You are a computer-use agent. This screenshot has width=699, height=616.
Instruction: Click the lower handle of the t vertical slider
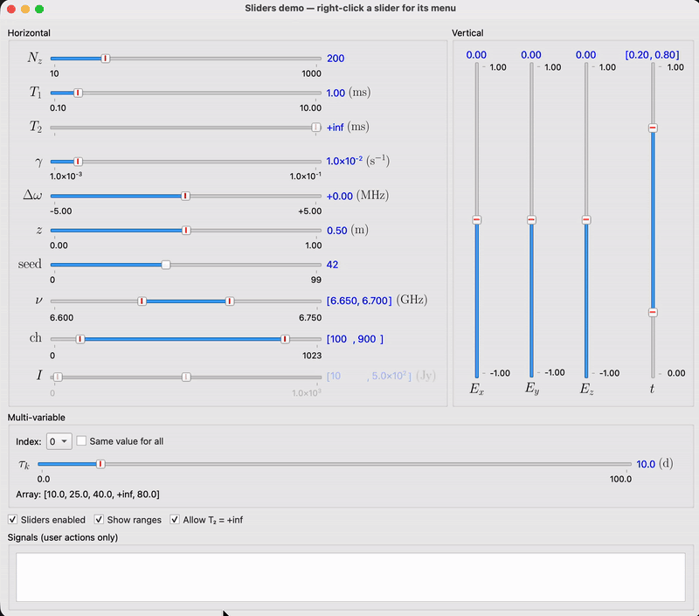[653, 312]
